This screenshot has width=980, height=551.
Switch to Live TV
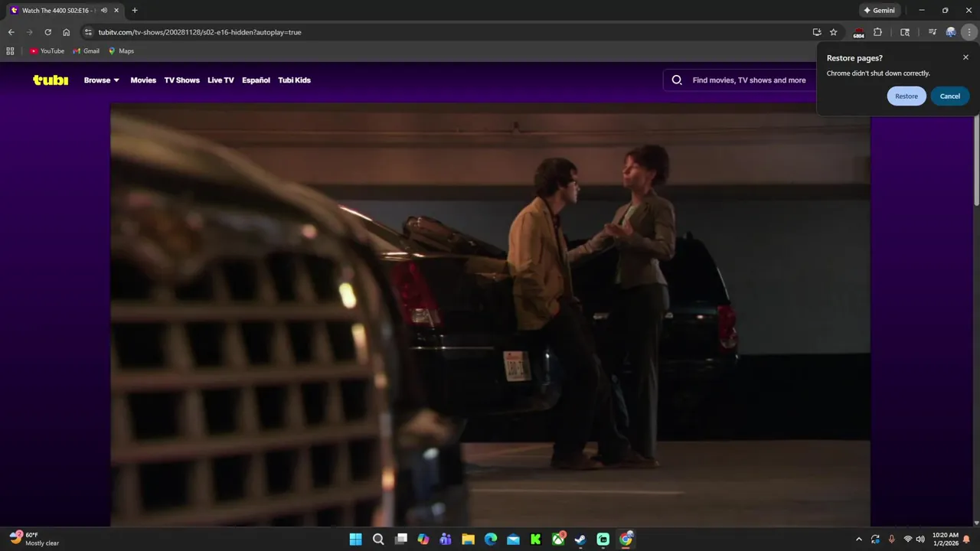[x=220, y=80]
